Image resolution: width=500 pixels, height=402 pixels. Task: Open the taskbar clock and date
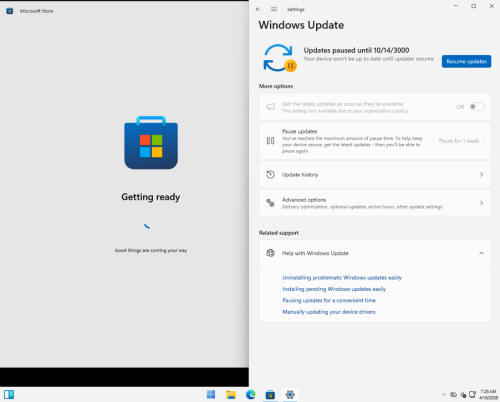[x=488, y=395]
